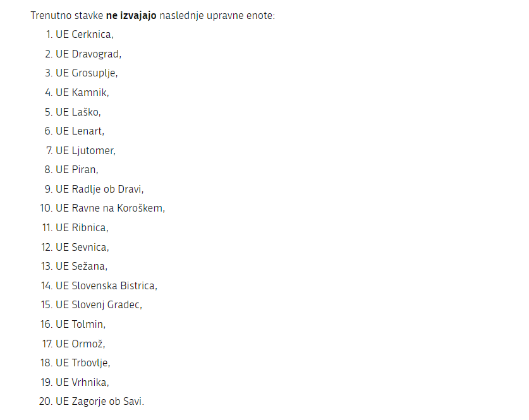Select the UE Lenart item

80,131
